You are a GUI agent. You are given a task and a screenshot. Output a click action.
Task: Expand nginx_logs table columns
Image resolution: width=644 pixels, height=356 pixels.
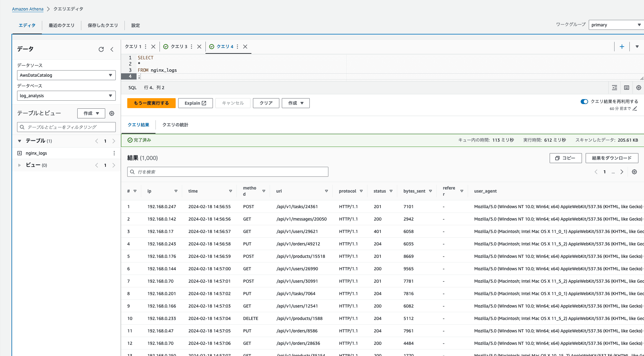[x=20, y=153]
